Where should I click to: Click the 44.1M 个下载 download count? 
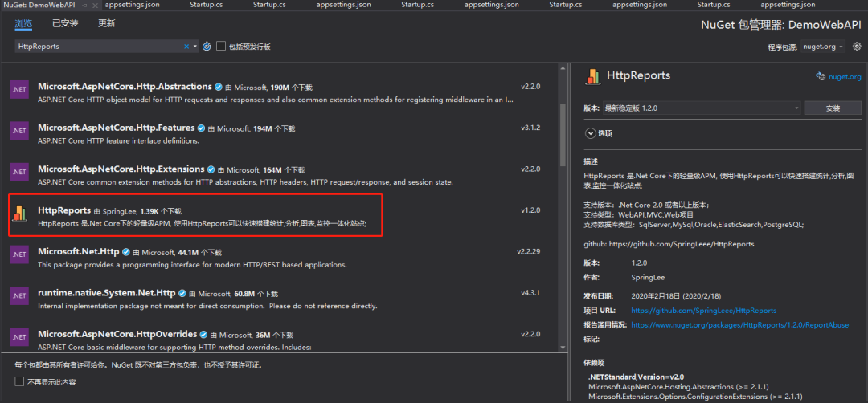[x=199, y=253]
